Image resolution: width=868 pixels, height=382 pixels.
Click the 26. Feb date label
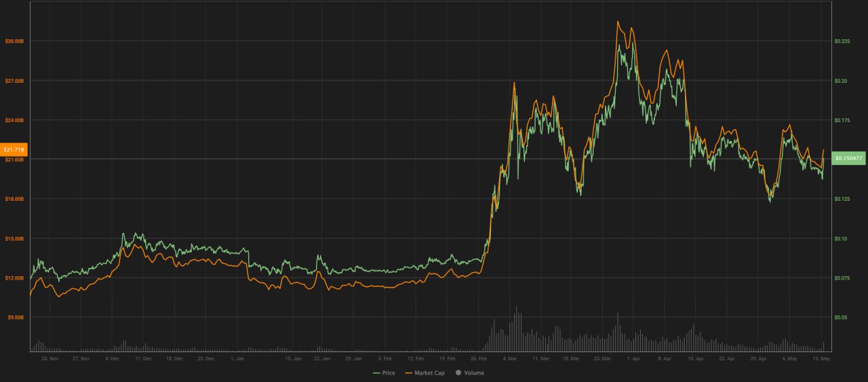tap(478, 358)
